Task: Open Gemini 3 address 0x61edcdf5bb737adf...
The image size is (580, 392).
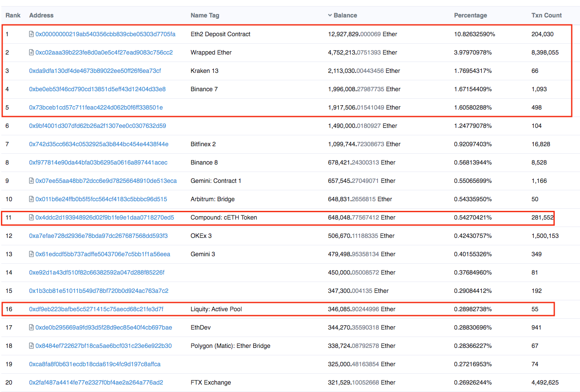Action: point(103,254)
